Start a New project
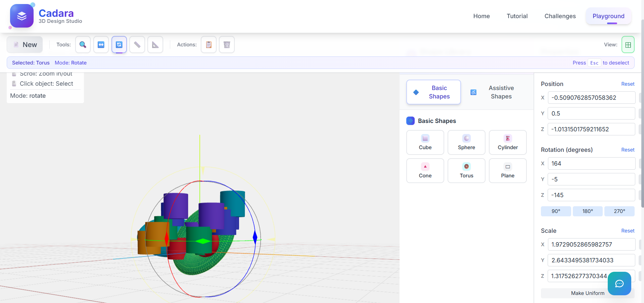Viewport: 644px width, 303px height. coord(24,44)
